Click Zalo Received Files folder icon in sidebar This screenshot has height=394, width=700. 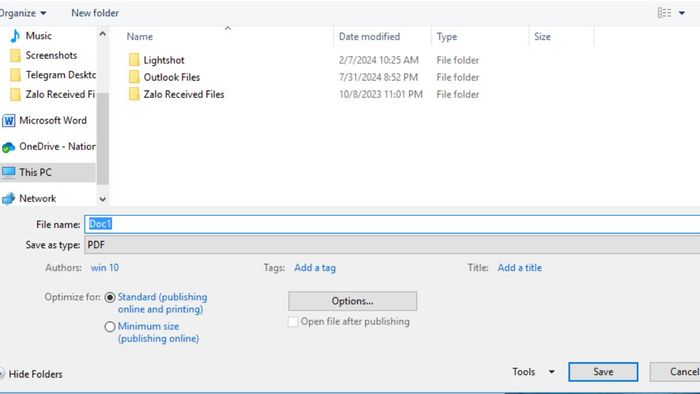tap(15, 95)
